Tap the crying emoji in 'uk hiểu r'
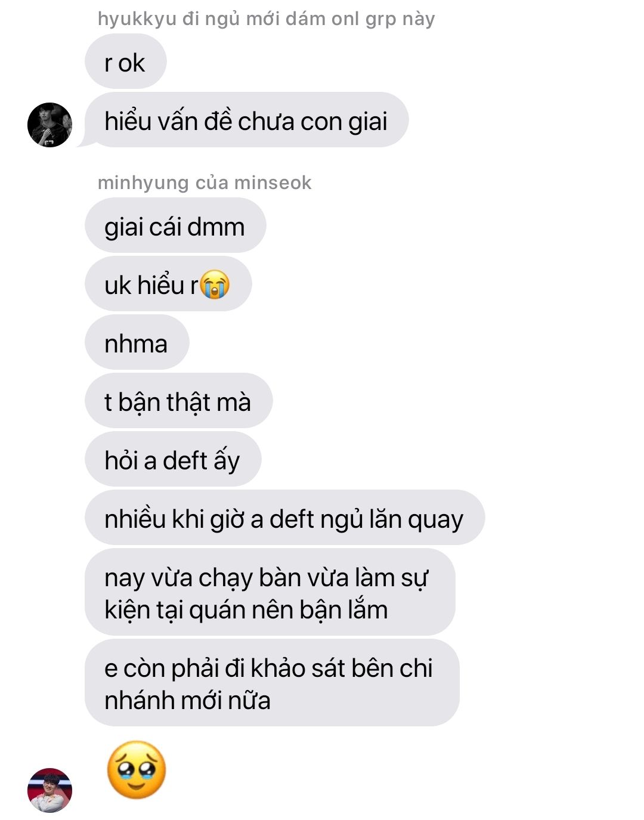The width and height of the screenshot is (644, 820). pyautogui.click(x=215, y=284)
